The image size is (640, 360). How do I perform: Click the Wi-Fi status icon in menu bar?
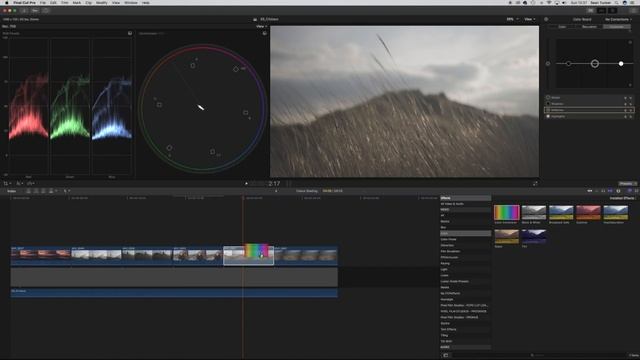[x=549, y=2]
